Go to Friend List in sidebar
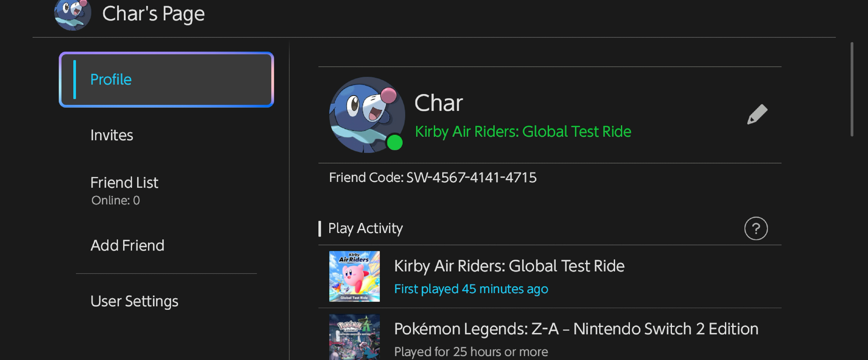Screen dimensions: 868x360 coord(124,183)
